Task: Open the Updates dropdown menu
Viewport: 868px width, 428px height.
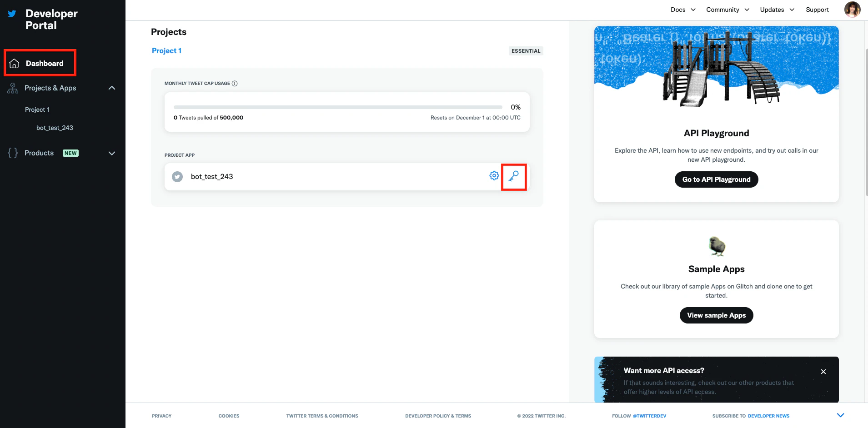Action: [777, 10]
